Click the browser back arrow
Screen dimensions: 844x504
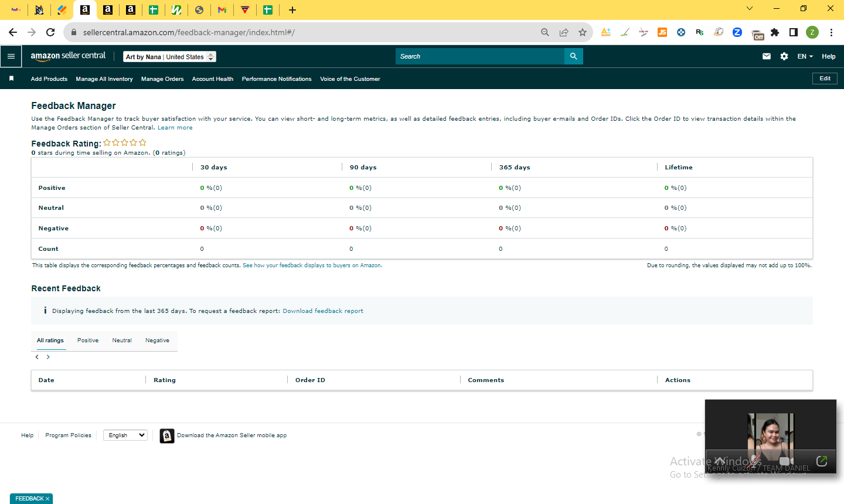(13, 32)
